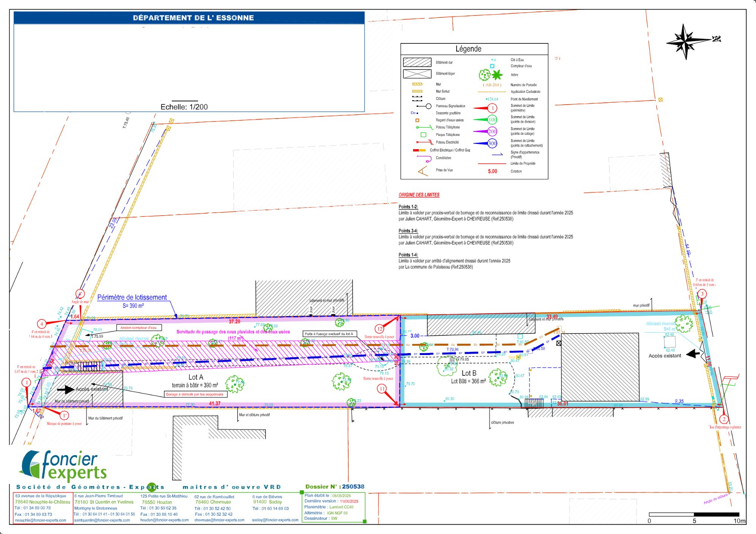Select the hatched 'Bâtiment dur' legend symbol
The image size is (756, 534).
[417, 62]
